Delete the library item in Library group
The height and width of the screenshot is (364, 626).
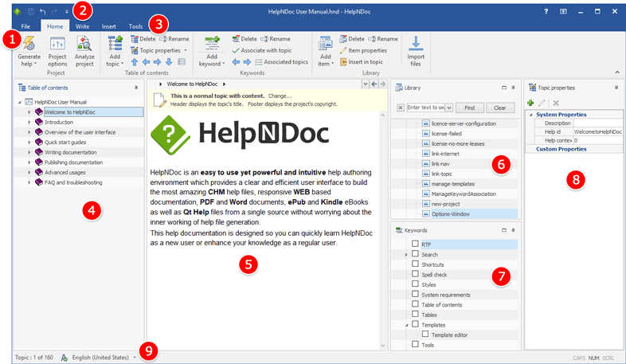(352, 39)
